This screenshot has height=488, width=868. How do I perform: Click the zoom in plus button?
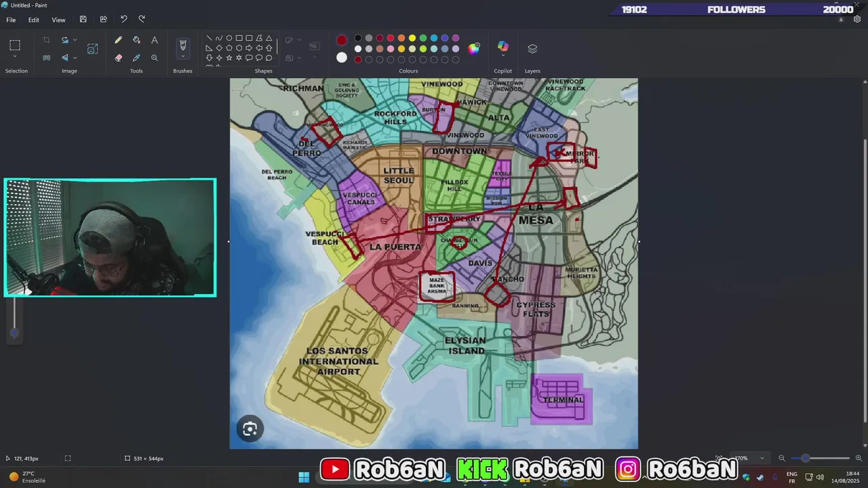(x=859, y=458)
